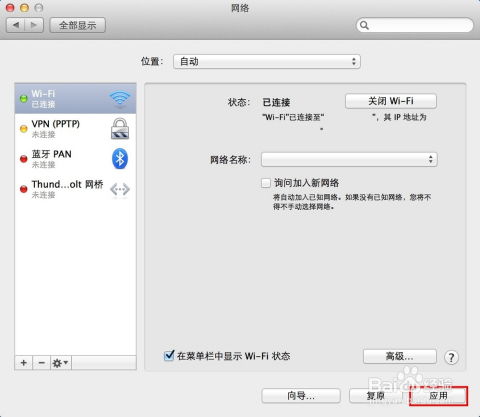Enable the 询问加入新网络 checkbox
The height and width of the screenshot is (417, 480).
coord(266,183)
